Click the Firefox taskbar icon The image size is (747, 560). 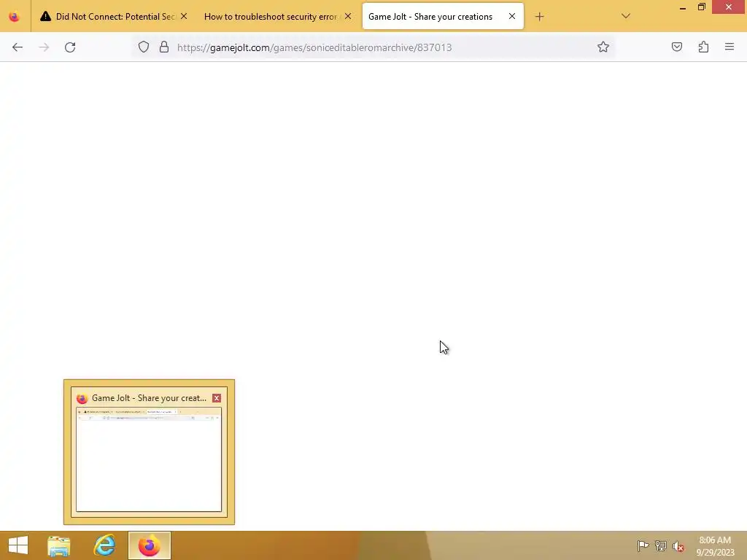[x=149, y=545]
